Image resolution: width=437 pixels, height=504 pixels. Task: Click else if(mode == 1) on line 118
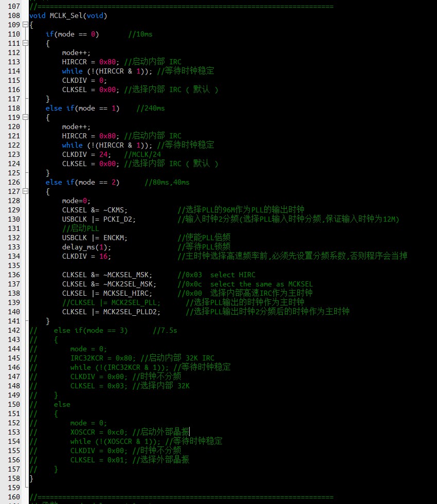click(83, 109)
